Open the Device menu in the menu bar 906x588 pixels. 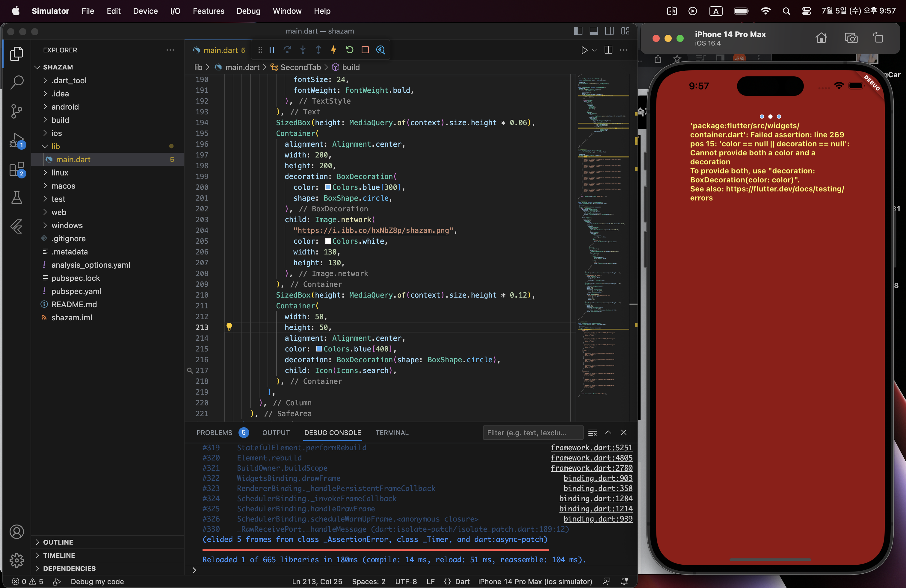coord(145,11)
